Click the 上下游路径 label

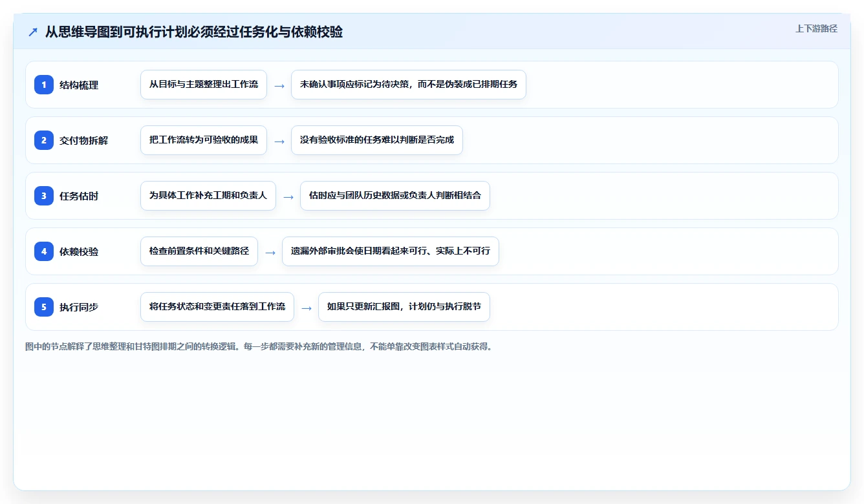point(816,28)
